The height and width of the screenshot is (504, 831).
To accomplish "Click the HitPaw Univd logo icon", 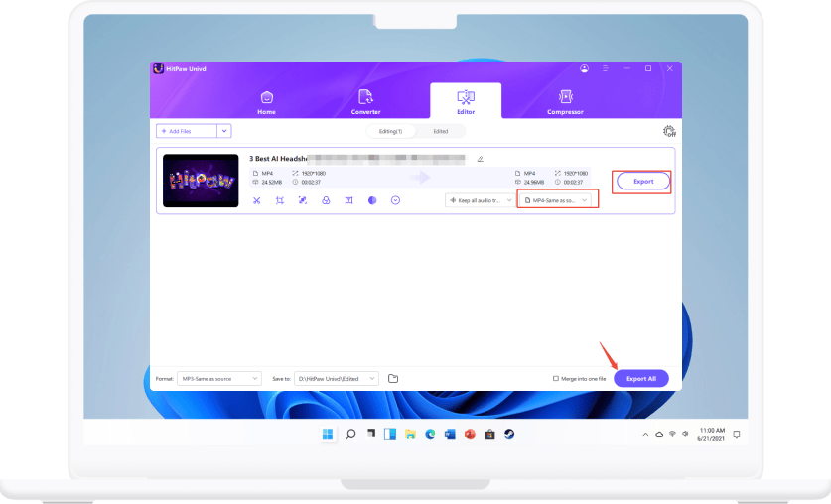I will click(159, 68).
